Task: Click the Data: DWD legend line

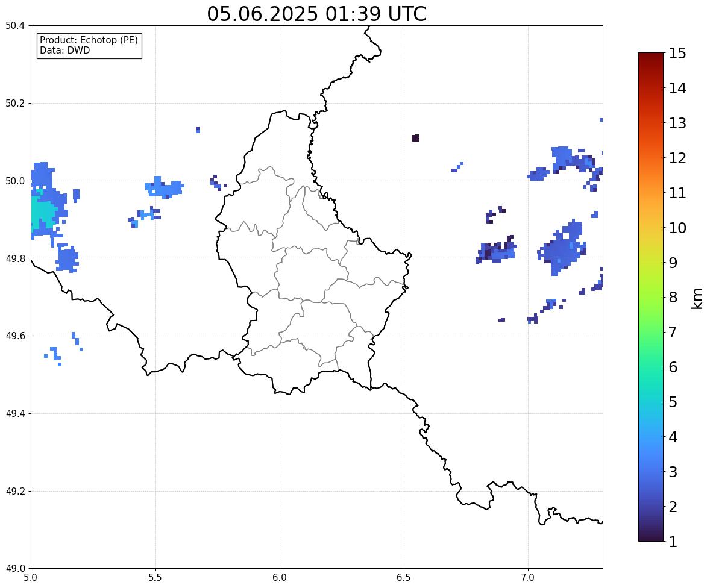Action: [x=64, y=50]
